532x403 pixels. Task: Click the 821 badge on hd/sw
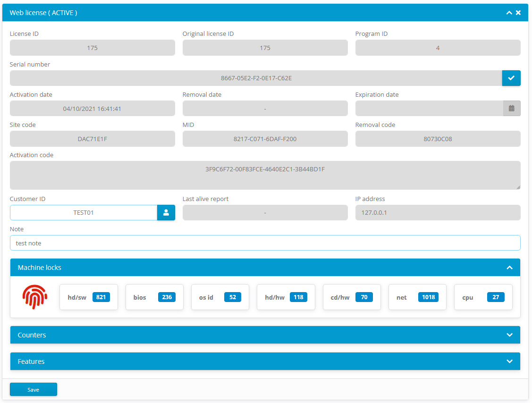101,297
